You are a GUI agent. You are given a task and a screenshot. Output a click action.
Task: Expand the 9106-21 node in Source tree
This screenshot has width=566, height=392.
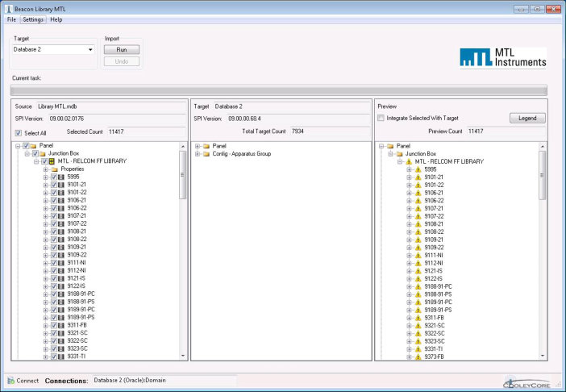coord(45,201)
